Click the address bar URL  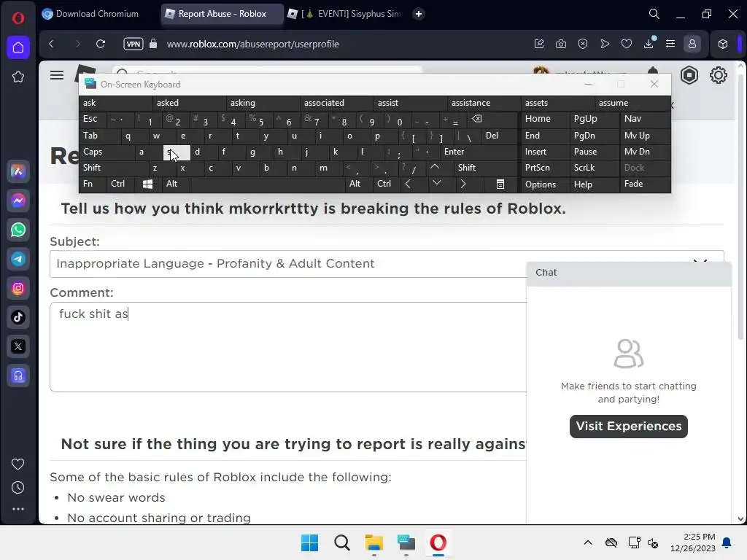coord(252,44)
